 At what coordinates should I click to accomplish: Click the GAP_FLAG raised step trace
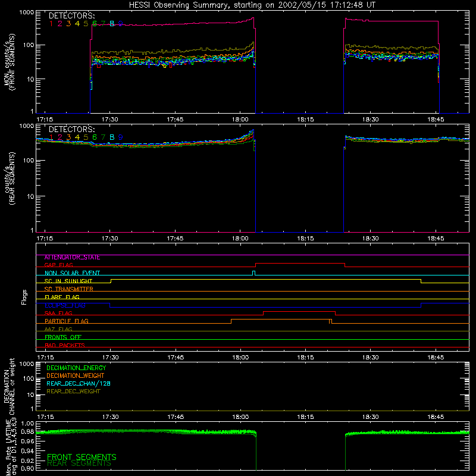click(300, 264)
